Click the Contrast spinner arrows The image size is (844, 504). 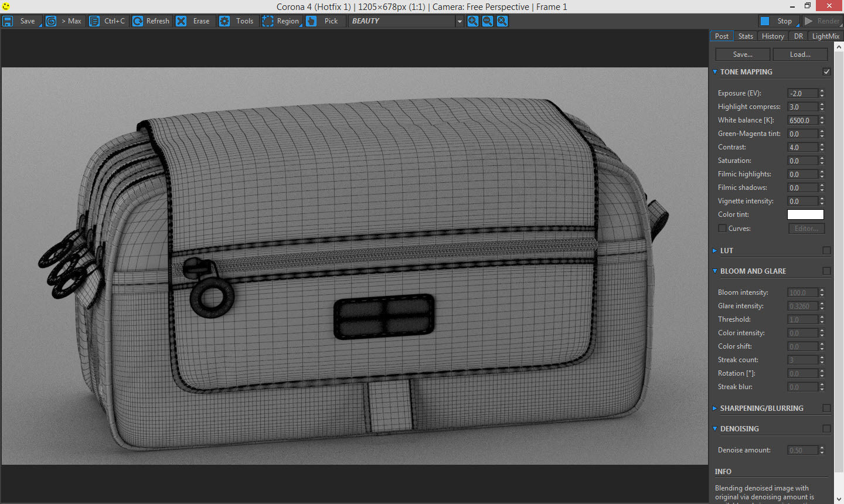[822, 147]
